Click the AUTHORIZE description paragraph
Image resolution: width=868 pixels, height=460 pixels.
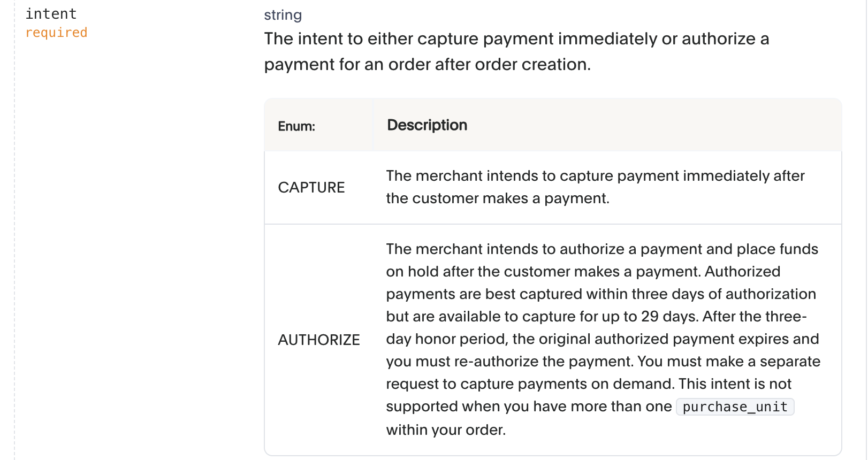pyautogui.click(x=603, y=340)
